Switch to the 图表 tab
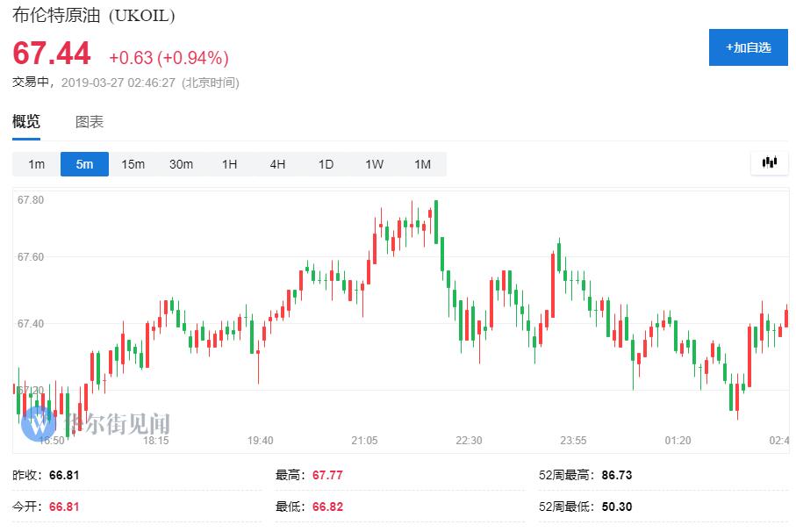Viewport: 796px width, 532px height. coord(90,122)
